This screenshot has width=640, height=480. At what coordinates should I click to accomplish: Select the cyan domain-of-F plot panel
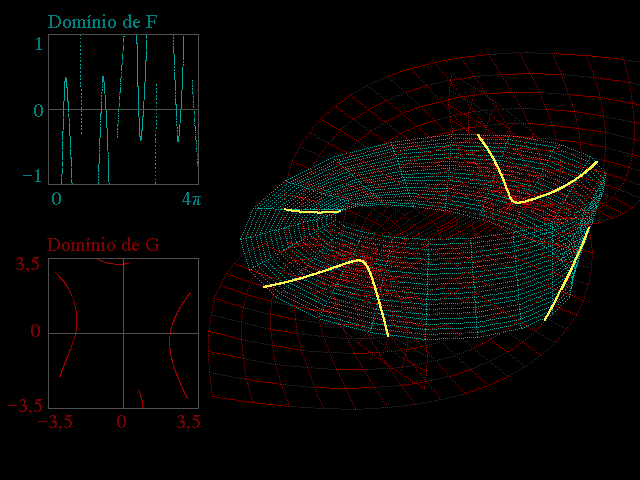point(124,109)
